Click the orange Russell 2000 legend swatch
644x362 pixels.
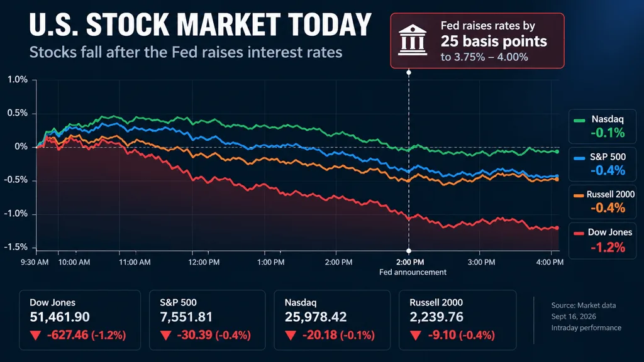point(579,196)
